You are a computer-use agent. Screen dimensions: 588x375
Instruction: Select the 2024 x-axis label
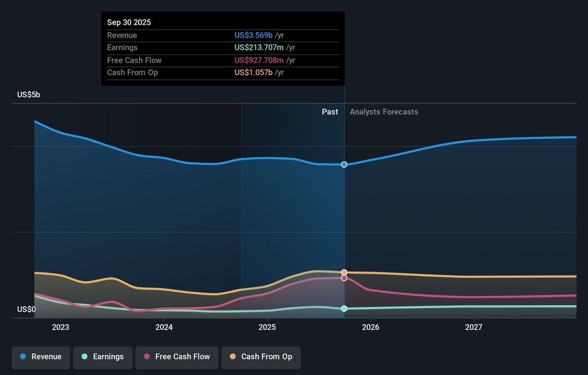[164, 327]
